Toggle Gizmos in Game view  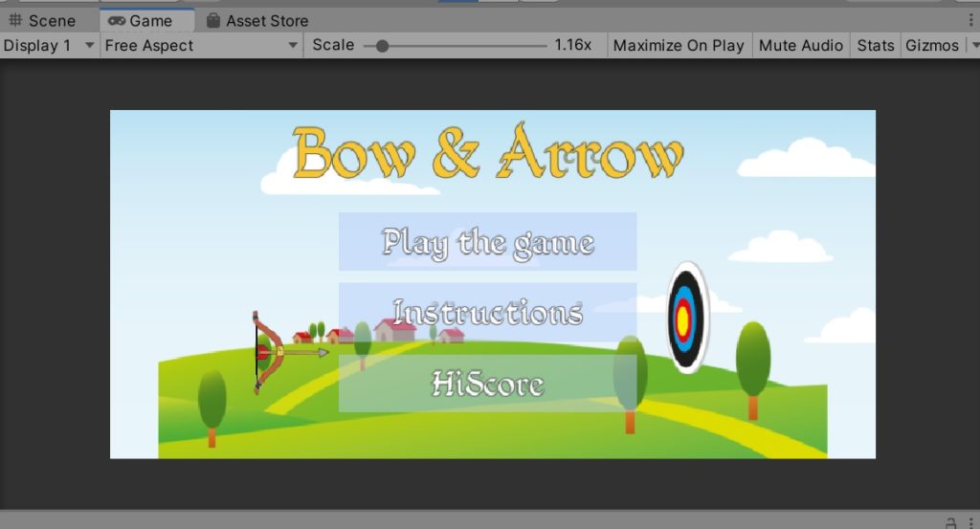coord(932,46)
